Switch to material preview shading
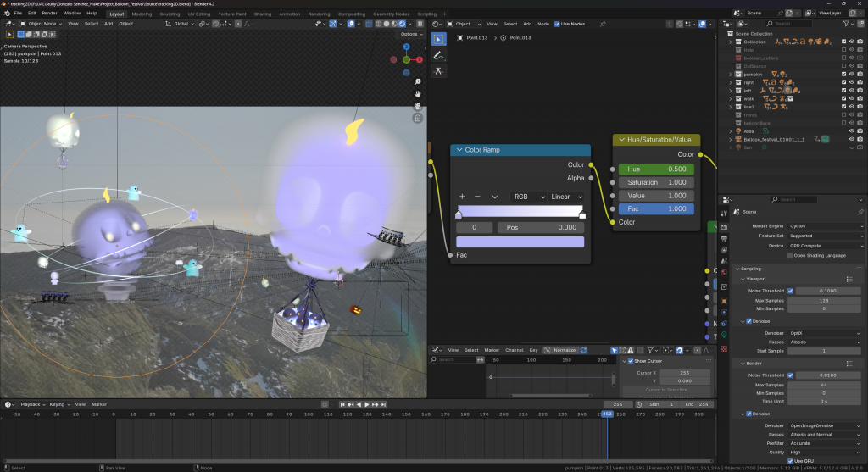This screenshot has width=868, height=472. click(394, 24)
